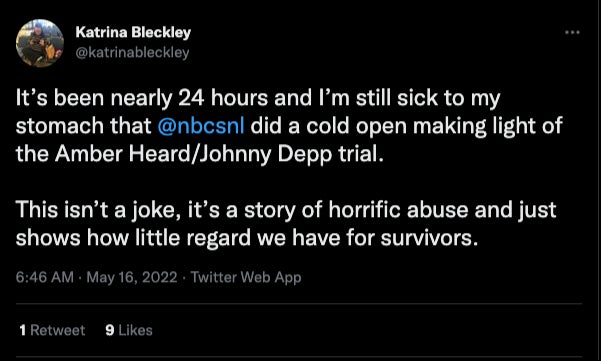Visit the Katrina Bleckley display name link
This screenshot has width=601, height=361.
pyautogui.click(x=133, y=32)
